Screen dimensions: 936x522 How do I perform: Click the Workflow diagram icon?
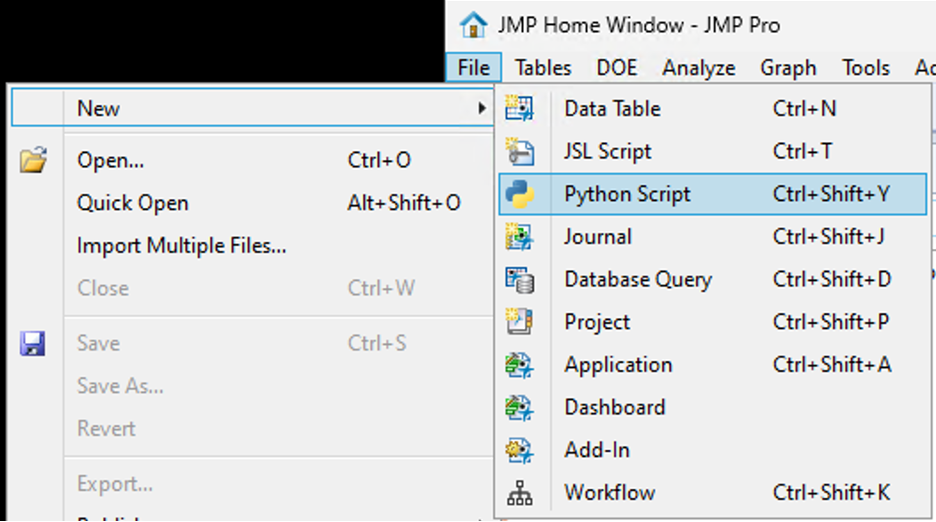point(520,493)
